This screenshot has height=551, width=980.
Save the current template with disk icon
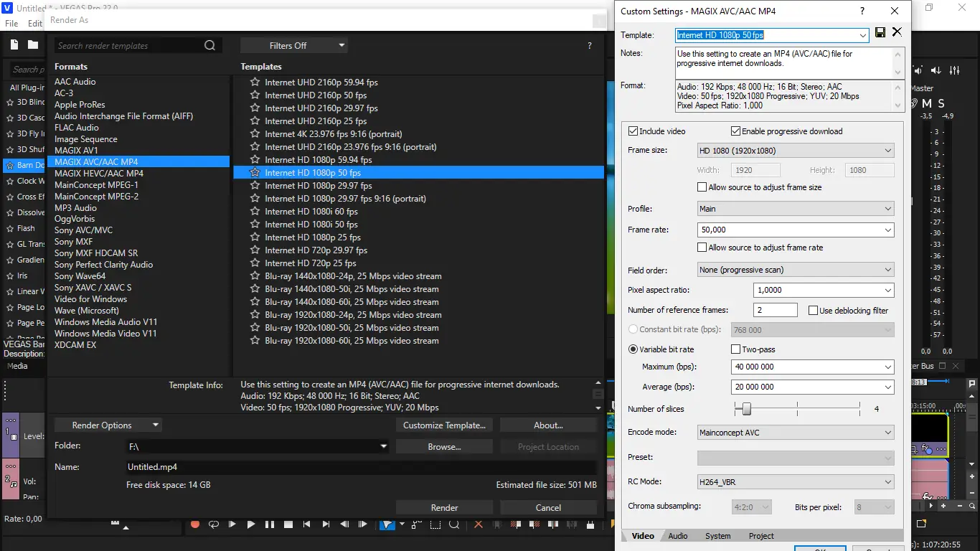pos(880,33)
